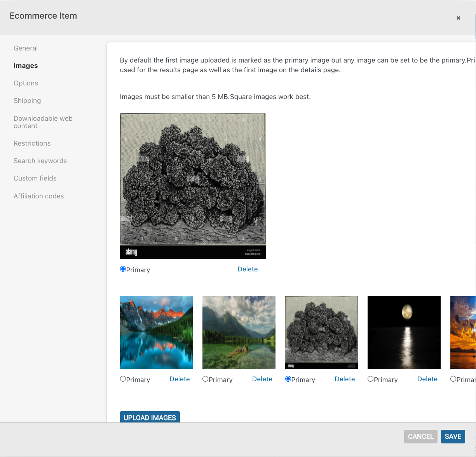
Task: Delete the blue mountain lake image
Action: (180, 379)
